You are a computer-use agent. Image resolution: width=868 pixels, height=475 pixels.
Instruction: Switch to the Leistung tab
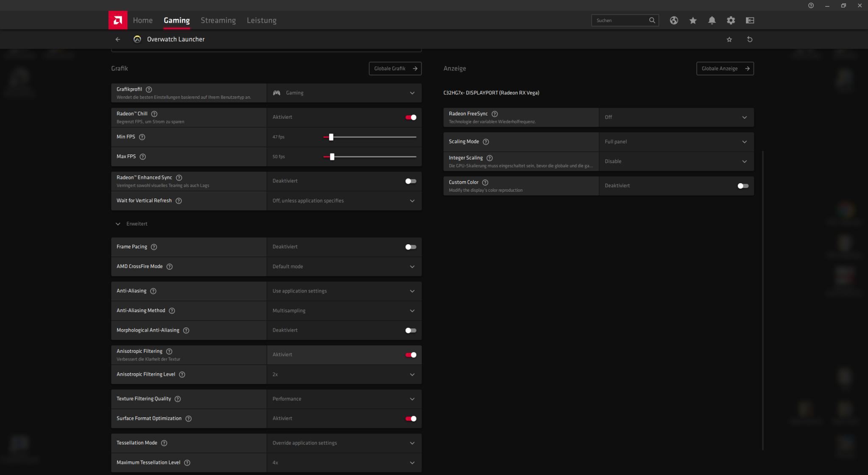click(262, 20)
